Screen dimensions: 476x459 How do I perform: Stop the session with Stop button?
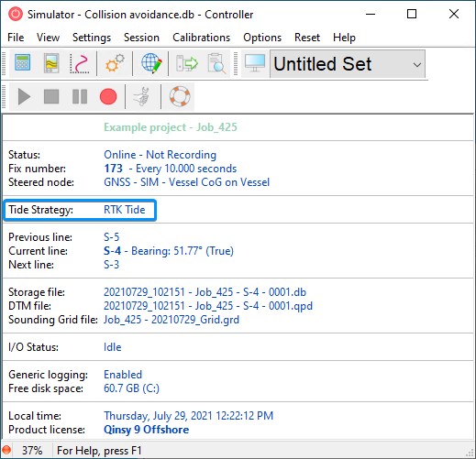(x=51, y=96)
